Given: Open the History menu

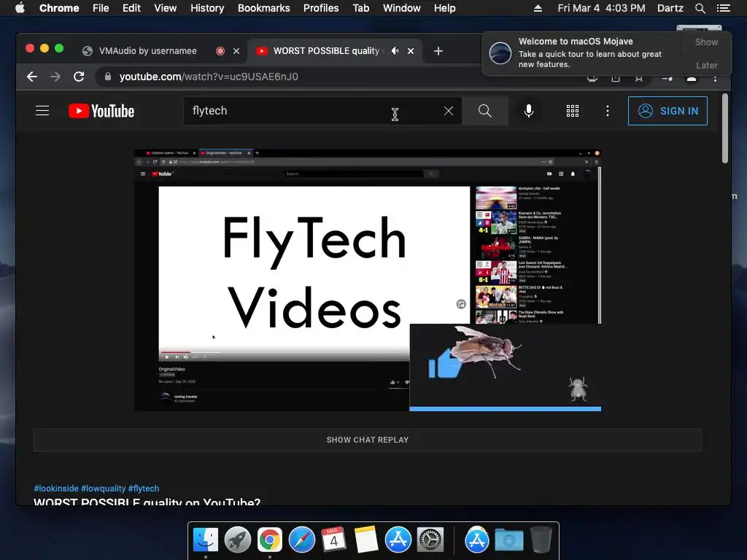Looking at the screenshot, I should pyautogui.click(x=207, y=8).
